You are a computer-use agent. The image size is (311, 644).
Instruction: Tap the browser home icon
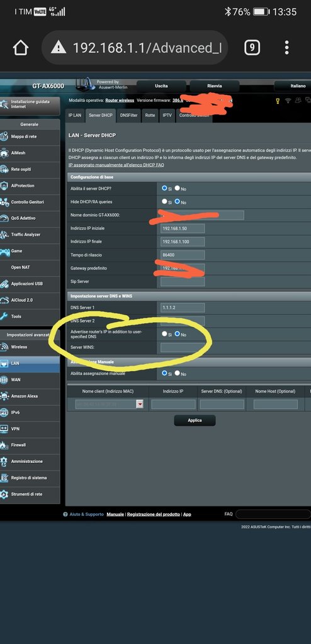21,48
